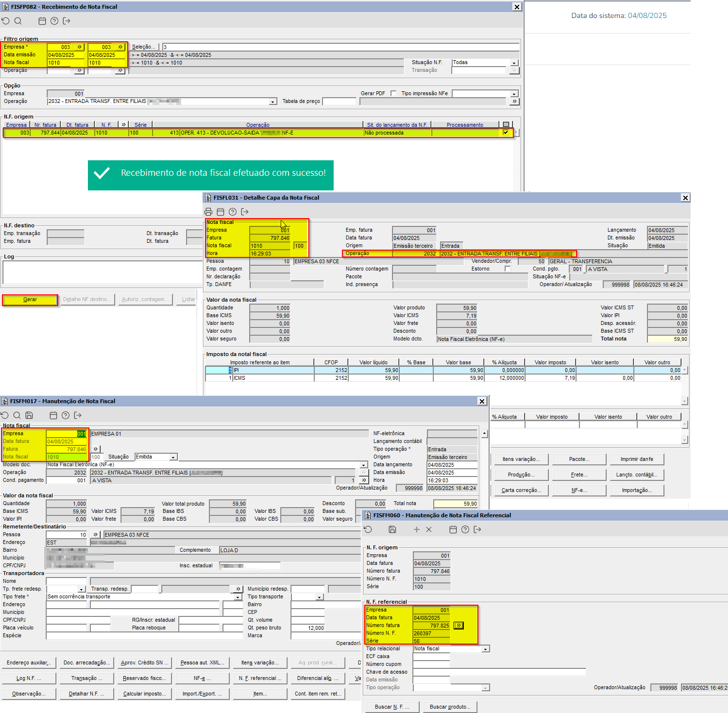Click the Imprimir danfe button

[637, 459]
